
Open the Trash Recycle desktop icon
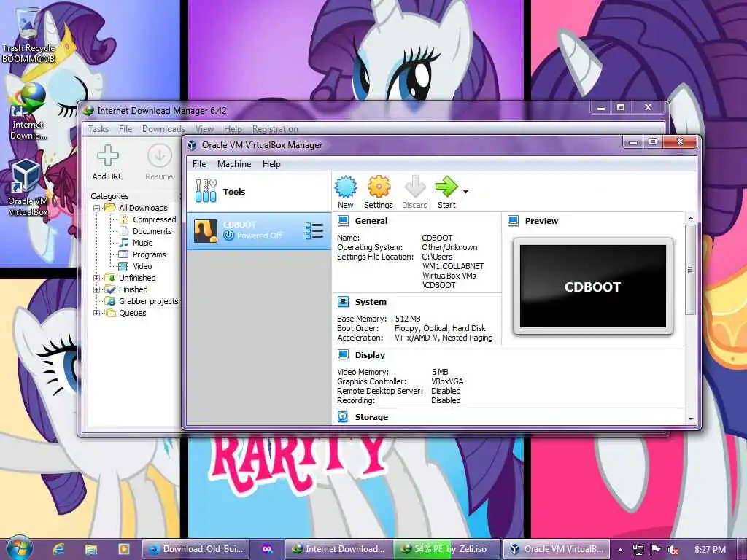tap(28, 36)
